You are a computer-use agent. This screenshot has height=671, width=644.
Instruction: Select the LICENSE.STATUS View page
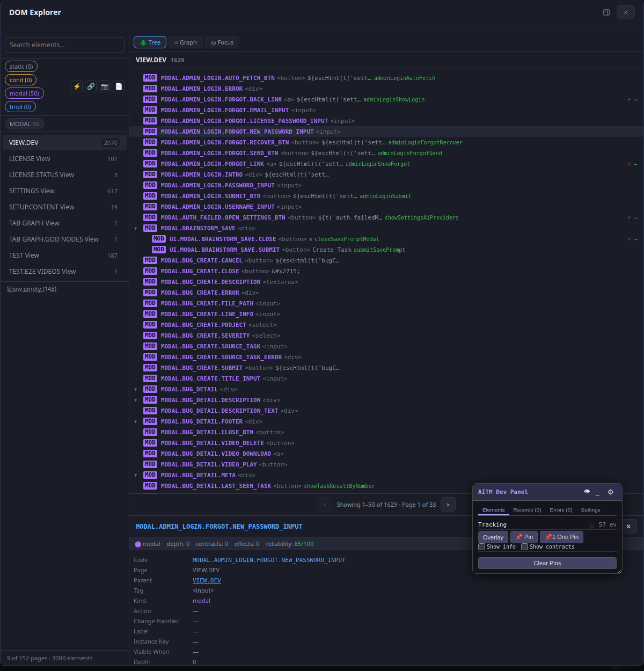point(64,175)
